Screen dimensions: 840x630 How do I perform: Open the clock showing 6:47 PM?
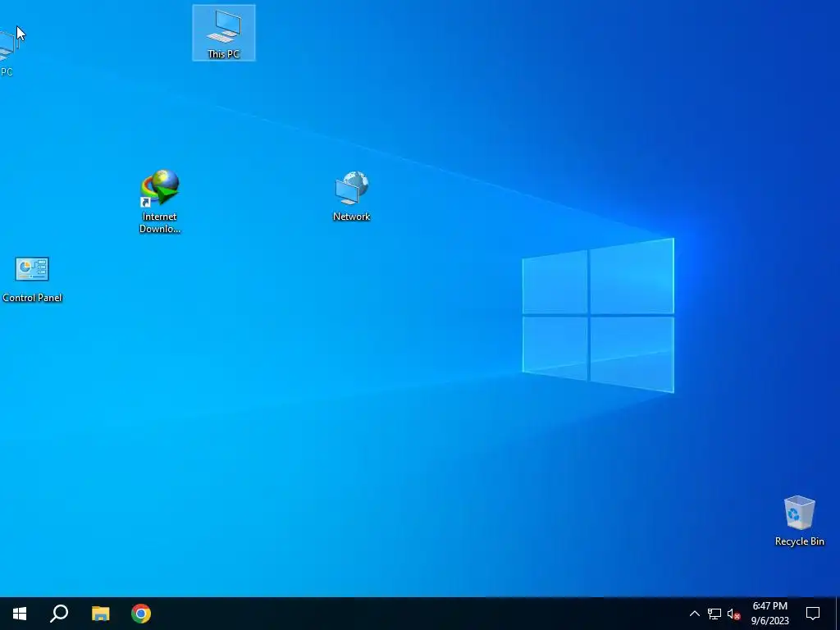[769, 614]
